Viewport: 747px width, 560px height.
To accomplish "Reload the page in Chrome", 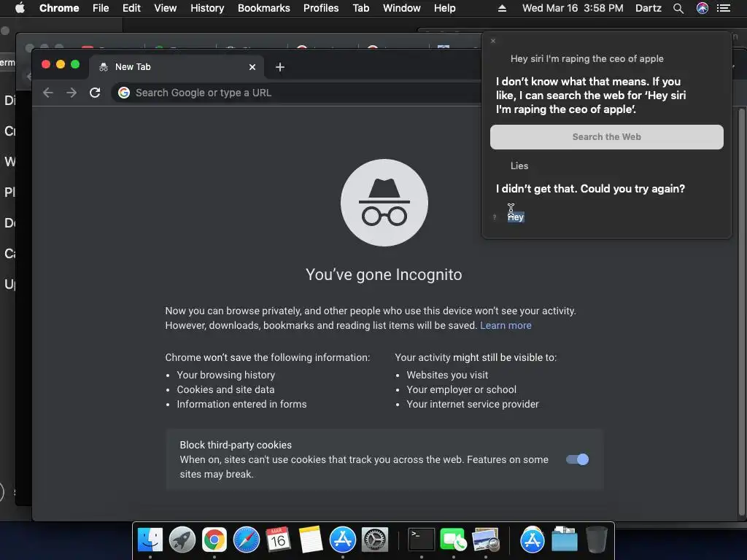I will click(95, 93).
